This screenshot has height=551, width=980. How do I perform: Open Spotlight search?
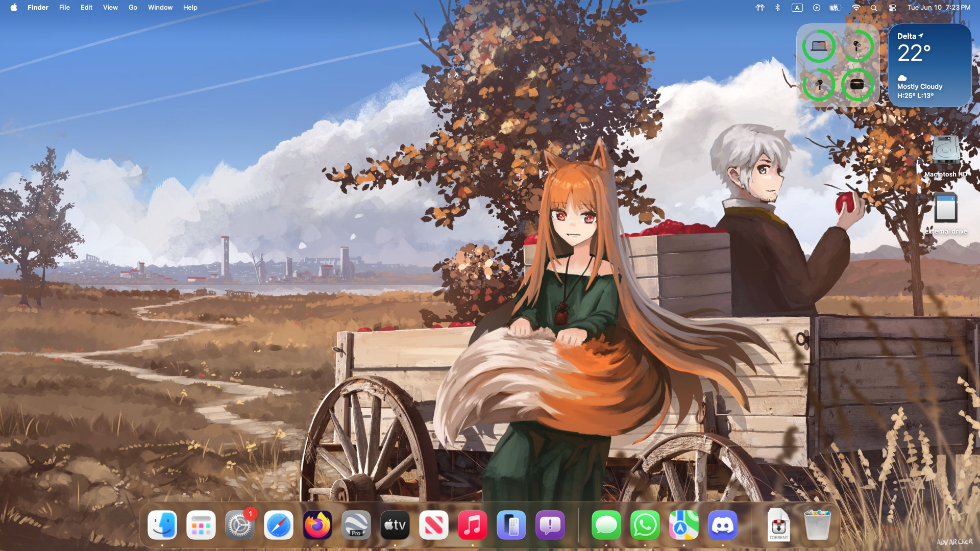[x=874, y=8]
